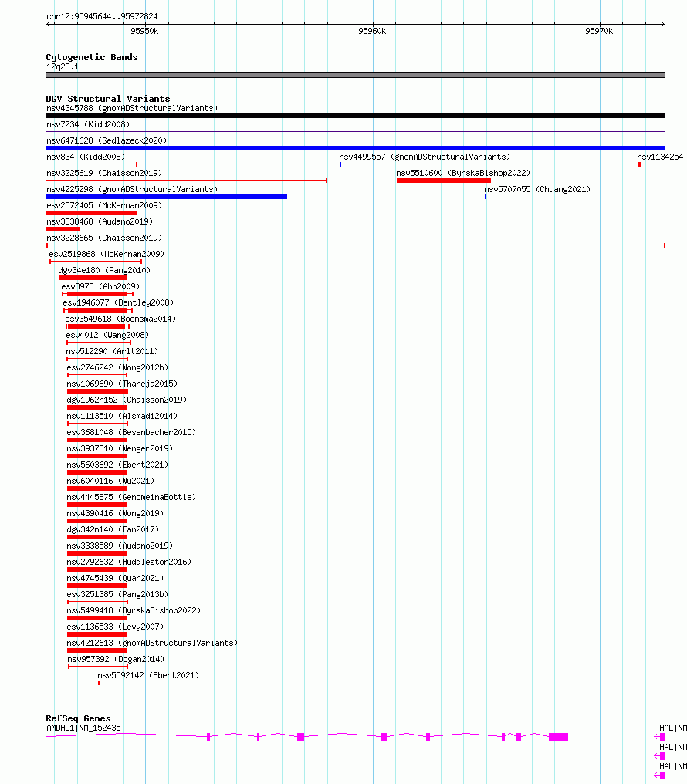Click nsv6040116 (Wu2021) label

click(110, 481)
